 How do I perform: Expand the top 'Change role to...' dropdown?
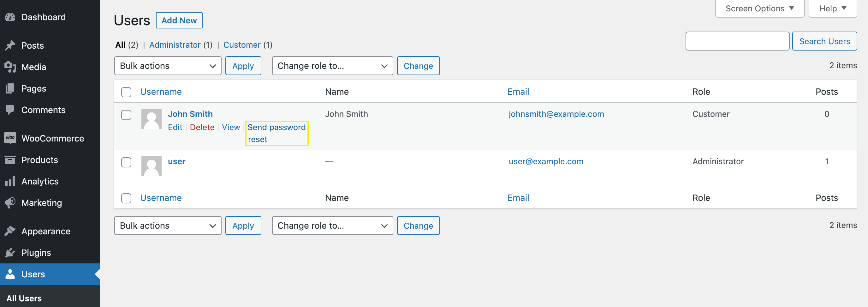332,66
